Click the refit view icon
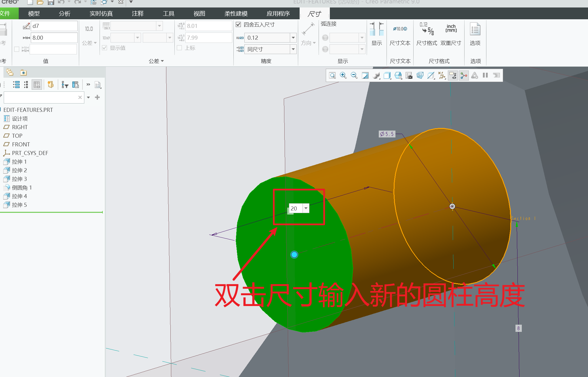Viewport: 588px width, 377px height. point(332,75)
